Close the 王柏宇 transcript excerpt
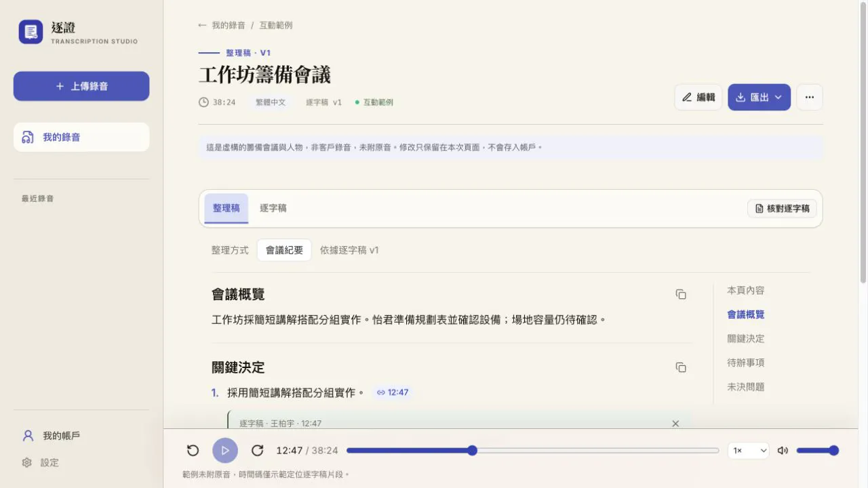Viewport: 868px width, 488px height. tap(675, 424)
